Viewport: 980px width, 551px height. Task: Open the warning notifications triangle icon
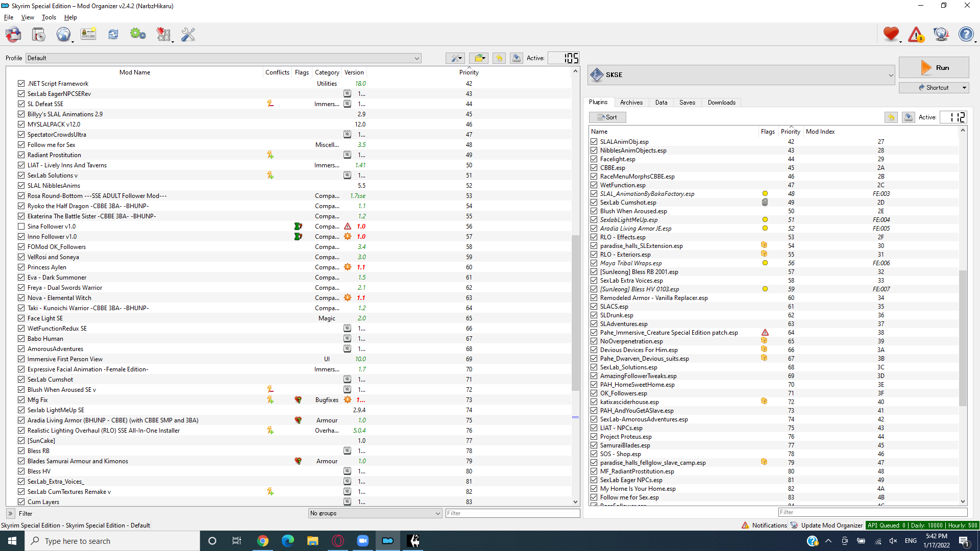[916, 34]
